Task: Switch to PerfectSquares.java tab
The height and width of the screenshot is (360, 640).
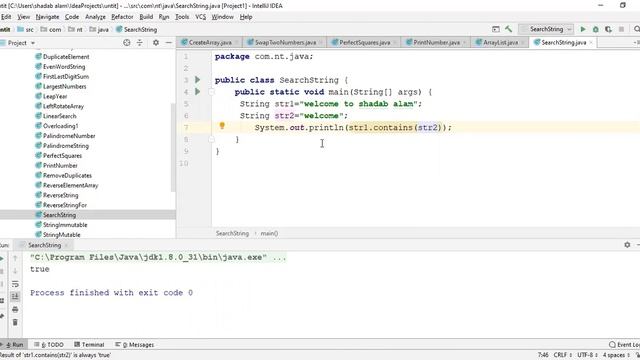Action: [364, 42]
